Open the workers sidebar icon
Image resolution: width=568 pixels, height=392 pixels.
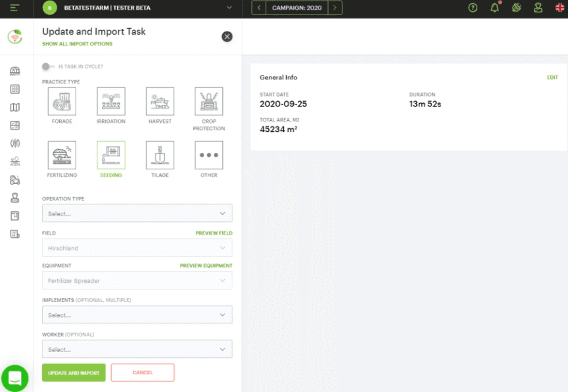(15, 198)
